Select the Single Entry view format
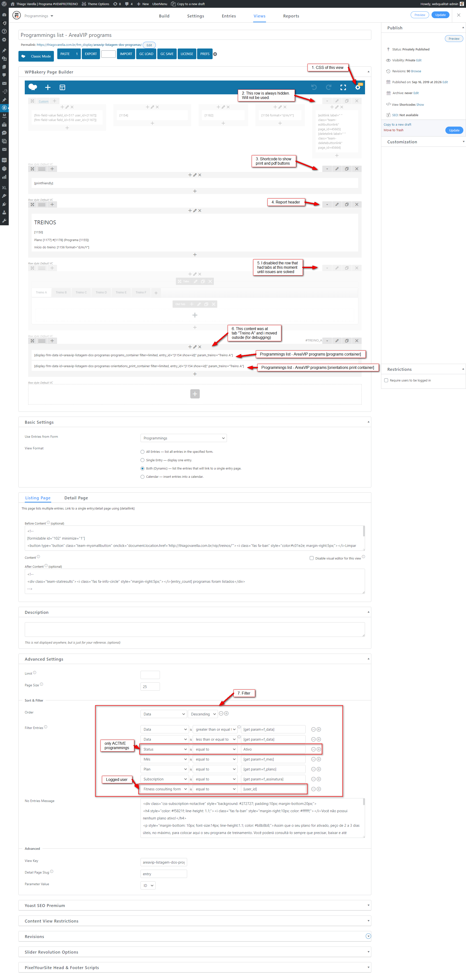 (x=142, y=460)
